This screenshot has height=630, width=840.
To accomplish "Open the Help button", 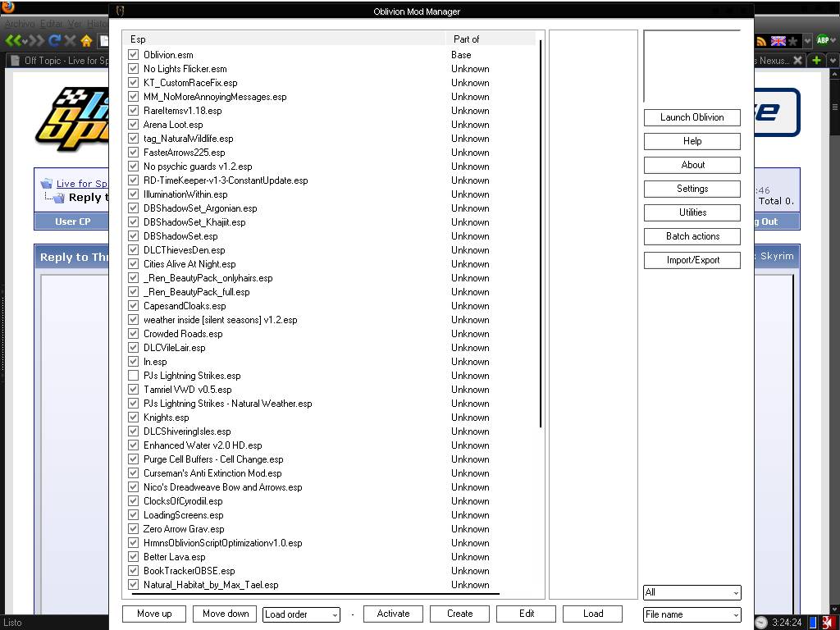I will click(692, 141).
